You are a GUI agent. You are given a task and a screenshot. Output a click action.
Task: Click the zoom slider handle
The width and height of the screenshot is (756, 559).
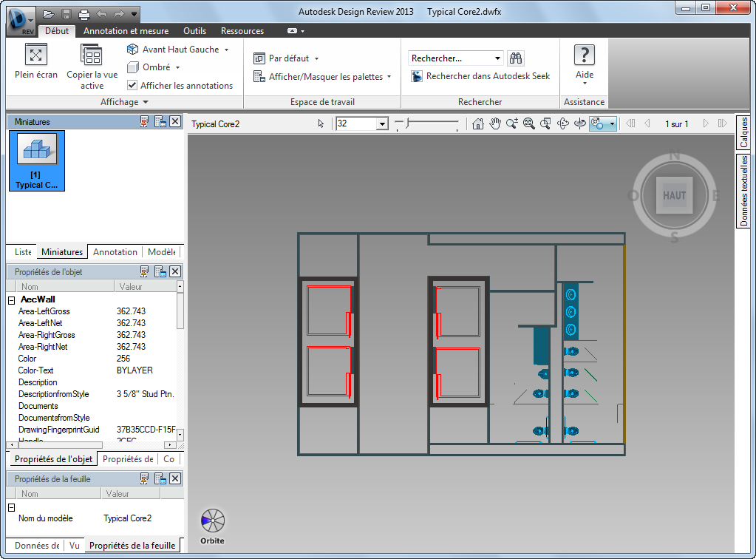coord(407,123)
